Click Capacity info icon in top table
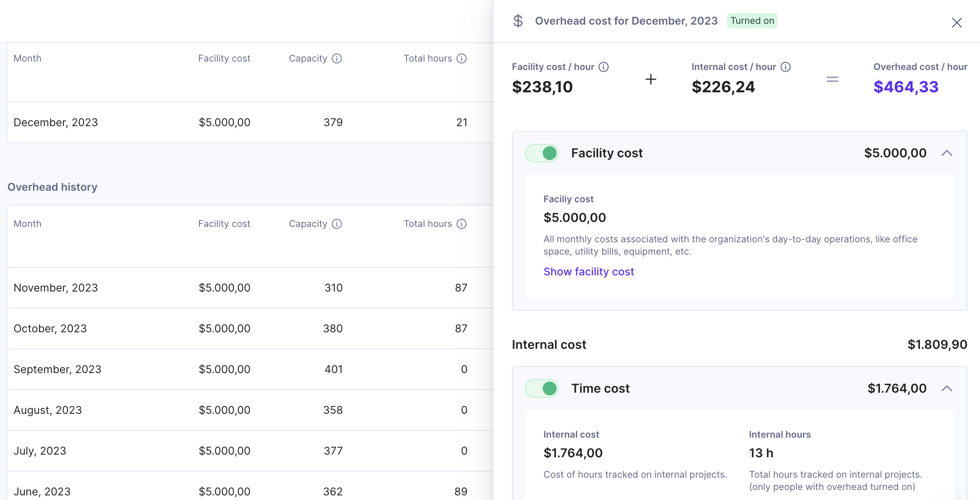The height and width of the screenshot is (500, 980). tap(337, 58)
